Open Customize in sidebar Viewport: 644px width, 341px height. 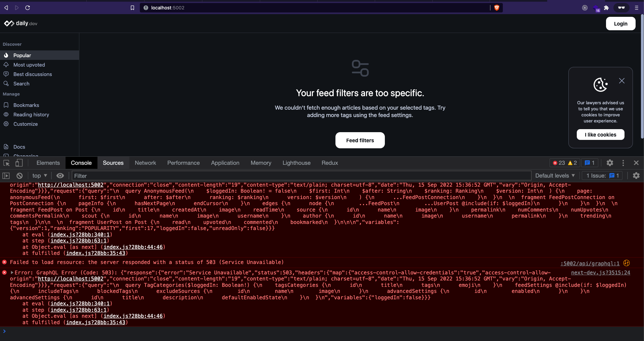pyautogui.click(x=39, y=124)
